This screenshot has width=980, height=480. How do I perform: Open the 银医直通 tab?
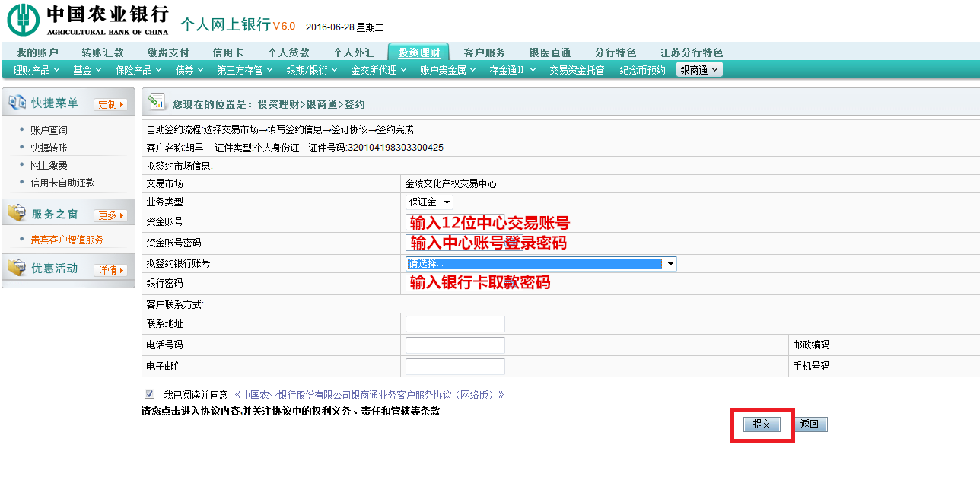[550, 52]
